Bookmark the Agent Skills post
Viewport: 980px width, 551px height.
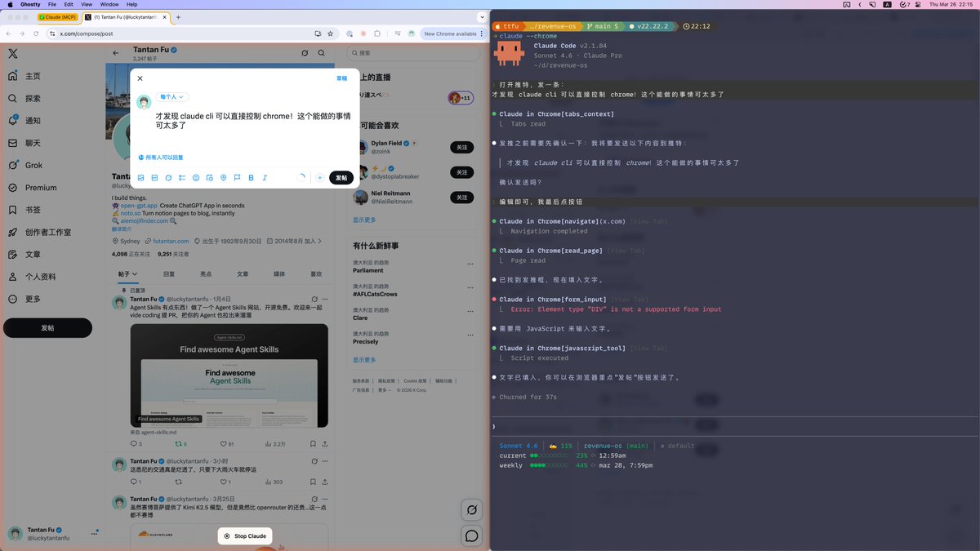point(313,444)
